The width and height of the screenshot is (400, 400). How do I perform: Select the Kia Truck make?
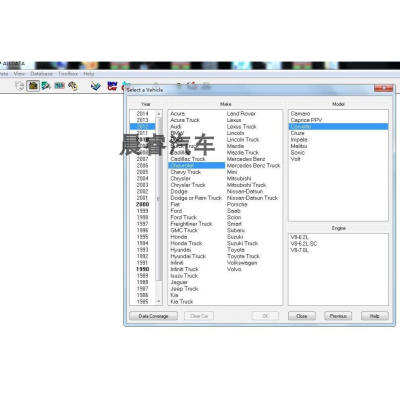click(x=182, y=302)
